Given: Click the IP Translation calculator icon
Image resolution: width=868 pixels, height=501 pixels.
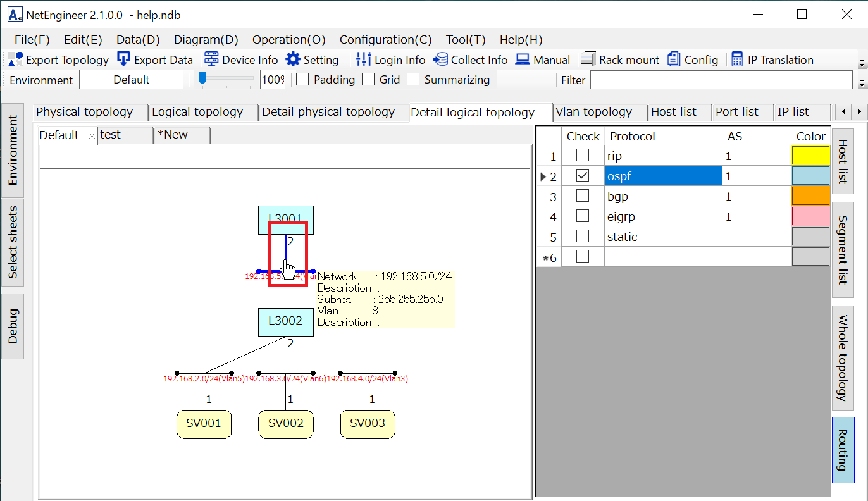Looking at the screenshot, I should [x=737, y=59].
